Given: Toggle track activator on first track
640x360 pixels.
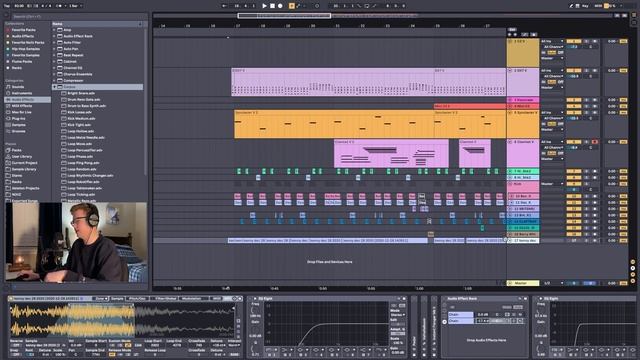Looking at the screenshot, I should point(573,41).
